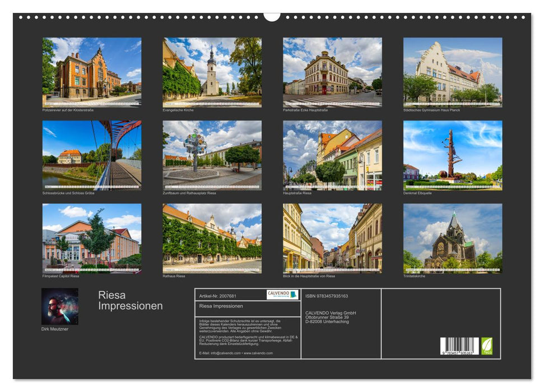Click the Hauptstraße Riesa photo
544x392 pixels.
[333, 155]
